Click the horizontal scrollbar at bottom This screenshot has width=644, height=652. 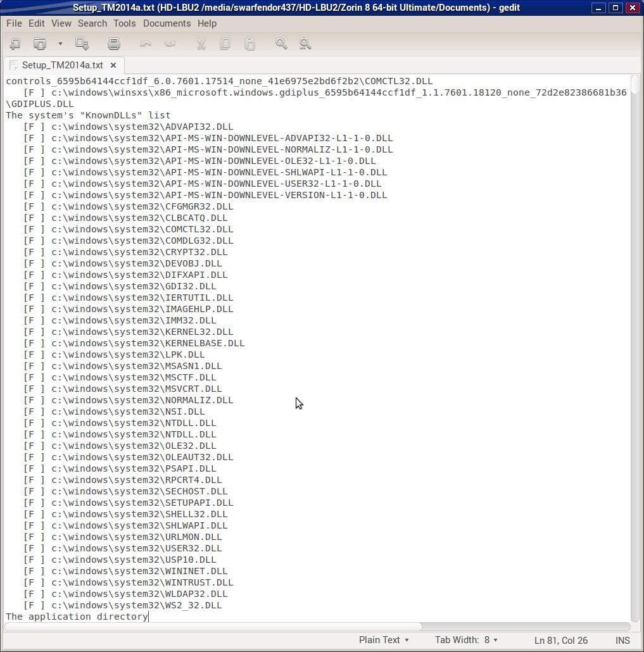[213, 627]
